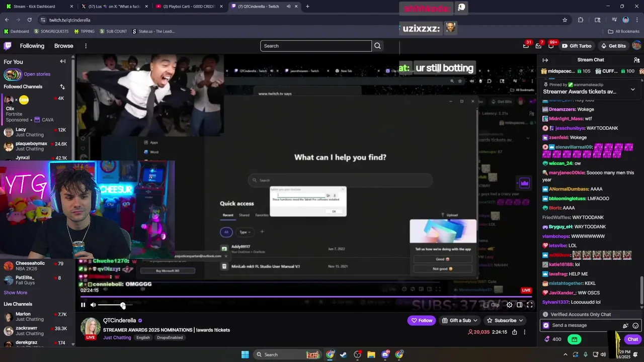Sort followed channels with arrows icon
Viewport: 644px width, 362px height.
click(x=62, y=86)
